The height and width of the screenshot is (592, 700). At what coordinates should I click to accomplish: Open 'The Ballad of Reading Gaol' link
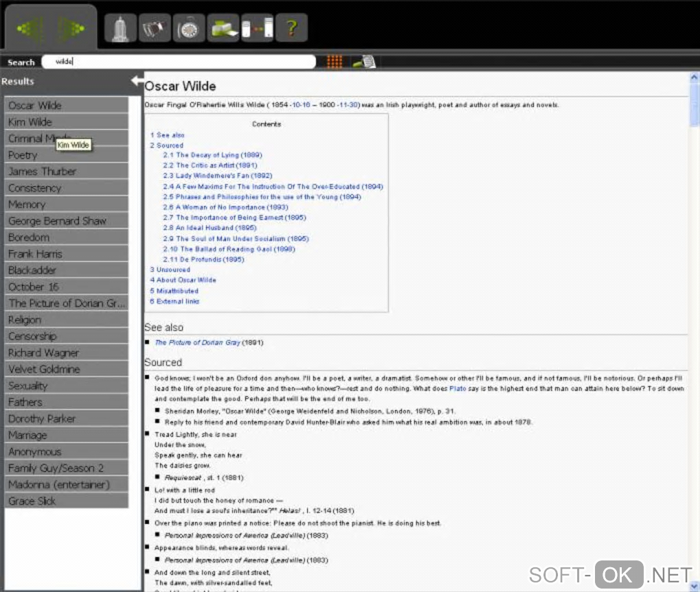click(x=229, y=249)
